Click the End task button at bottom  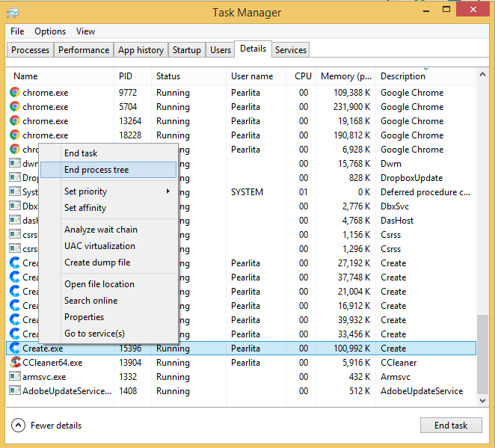click(451, 426)
